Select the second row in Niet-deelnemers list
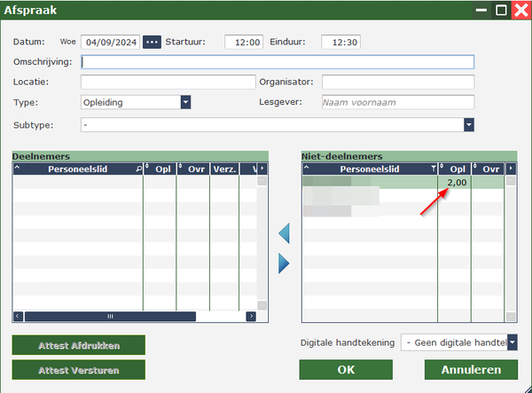The image size is (532, 393). coord(403,195)
